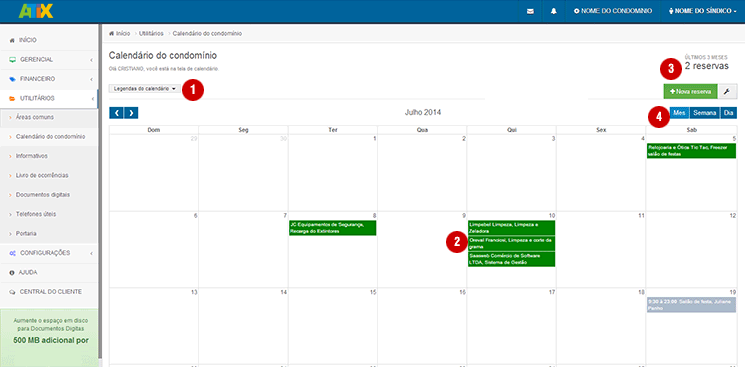Click the Qui column header
The height and width of the screenshot is (367, 745).
click(512, 130)
